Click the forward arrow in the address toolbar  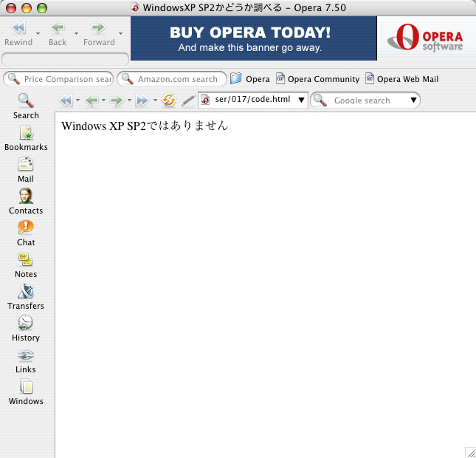[x=117, y=100]
